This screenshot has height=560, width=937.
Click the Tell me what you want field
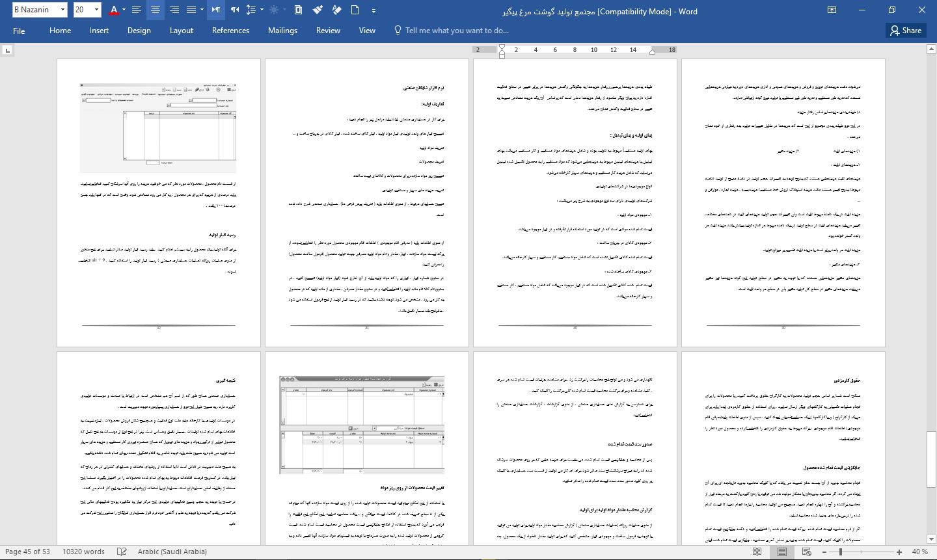point(457,31)
